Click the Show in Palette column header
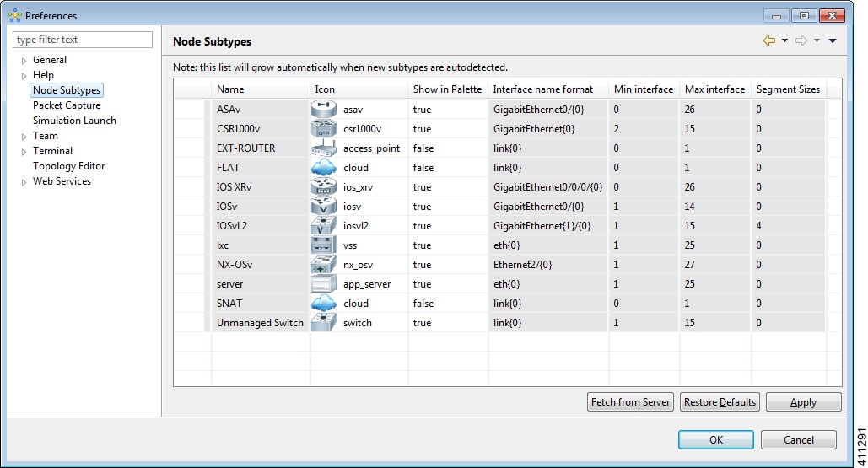868x468 pixels. pyautogui.click(x=448, y=89)
